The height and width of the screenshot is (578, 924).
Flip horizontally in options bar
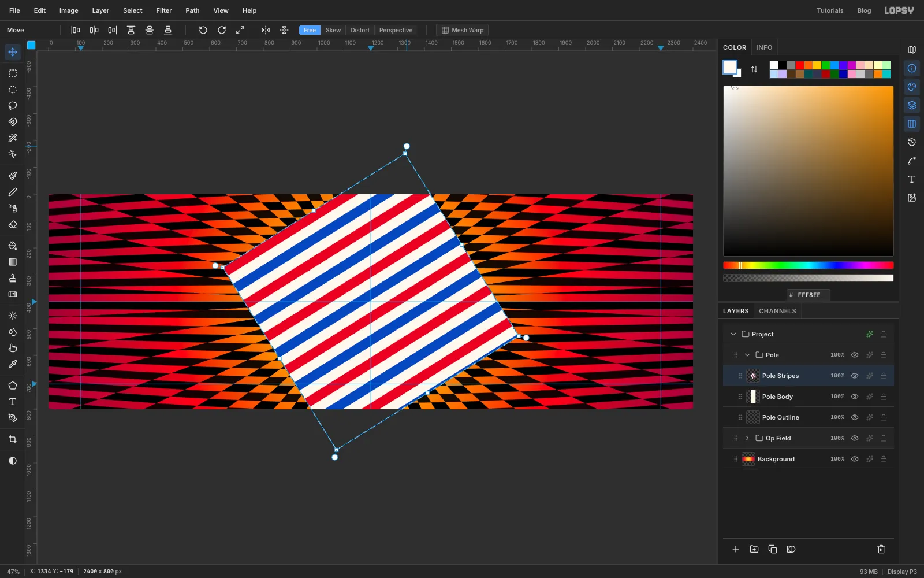[x=266, y=30]
